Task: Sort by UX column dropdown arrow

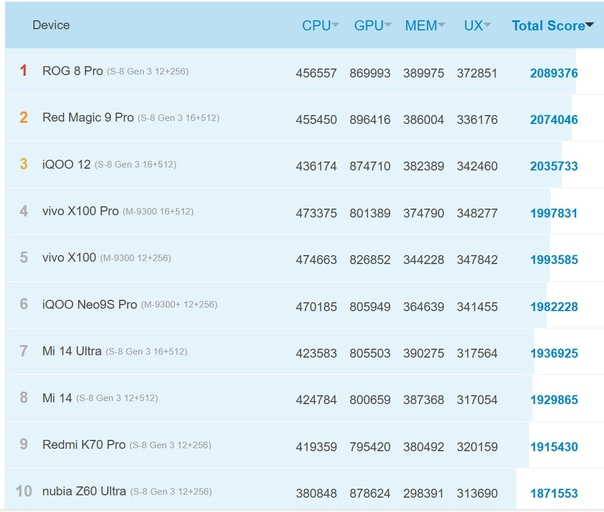Action: 488,26
